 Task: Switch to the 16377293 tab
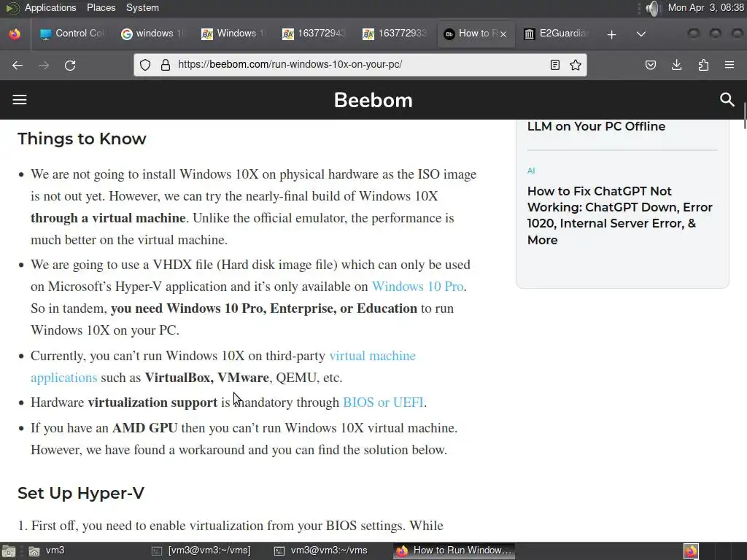point(393,34)
